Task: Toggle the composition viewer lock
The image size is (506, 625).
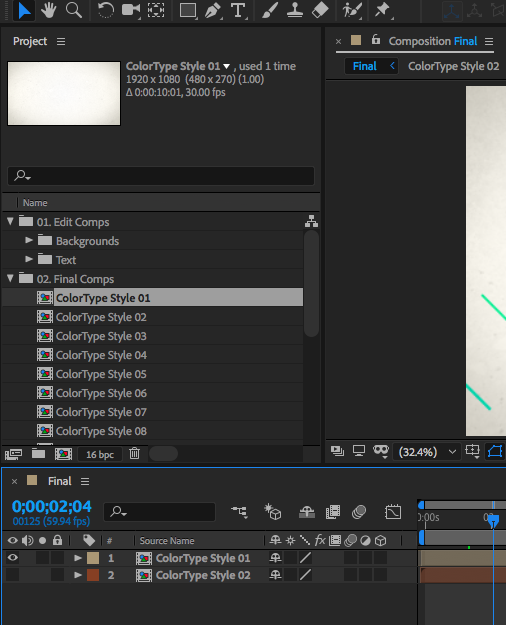Action: [376, 39]
